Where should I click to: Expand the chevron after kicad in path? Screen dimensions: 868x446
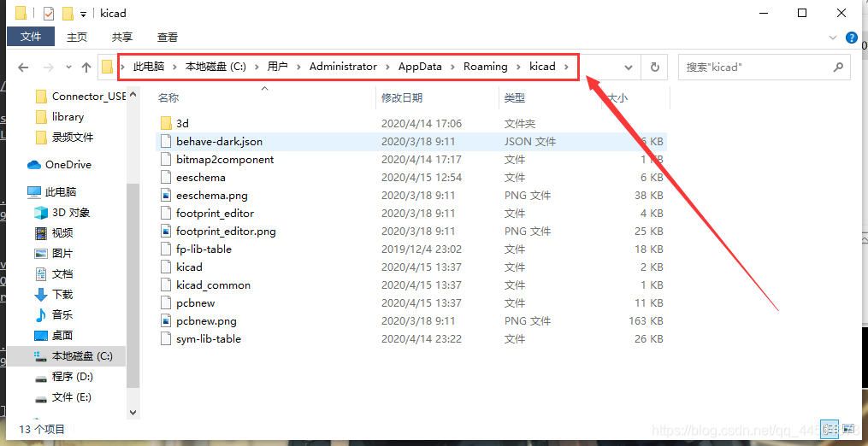566,67
